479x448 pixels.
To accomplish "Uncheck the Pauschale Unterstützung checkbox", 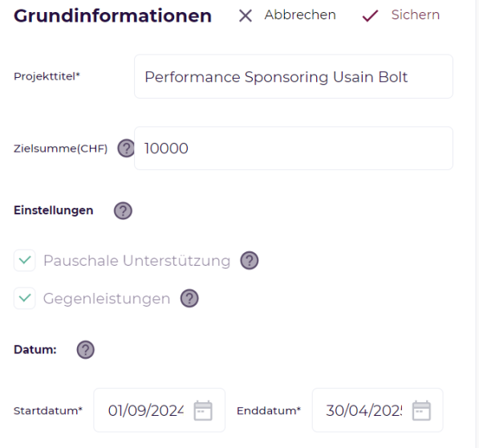I will [24, 260].
